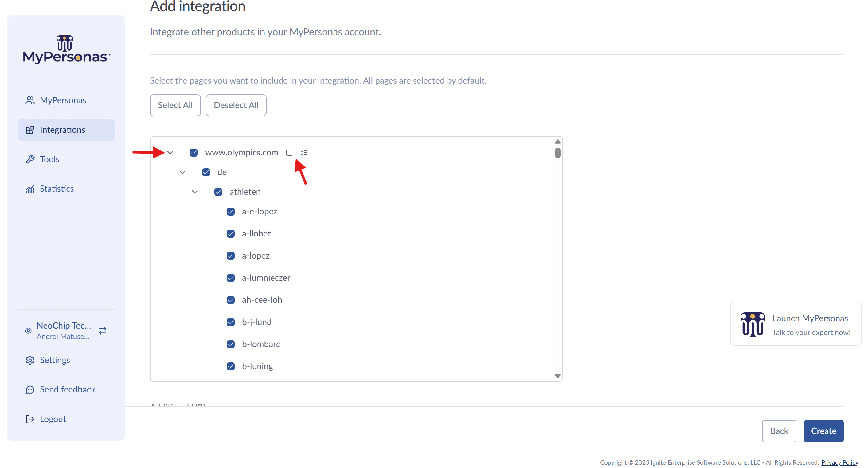Click the Select All button
Screen dimensions: 868x468
coord(175,105)
